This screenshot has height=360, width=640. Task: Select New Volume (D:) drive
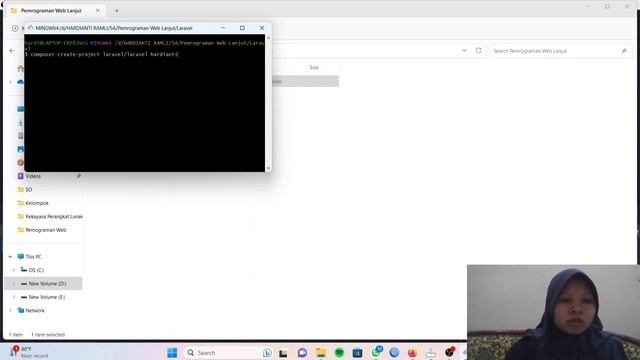(x=44, y=284)
